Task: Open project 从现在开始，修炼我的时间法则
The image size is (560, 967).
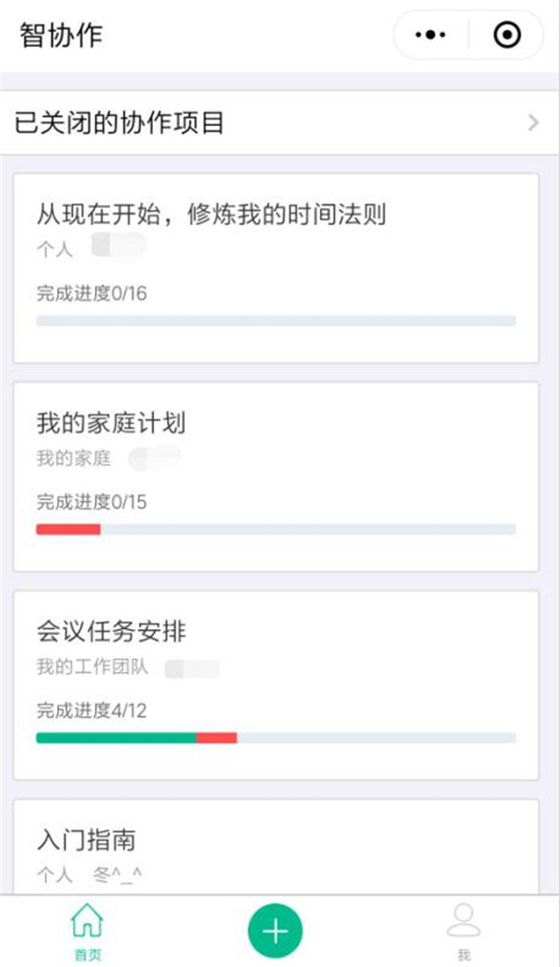Action: [211, 215]
